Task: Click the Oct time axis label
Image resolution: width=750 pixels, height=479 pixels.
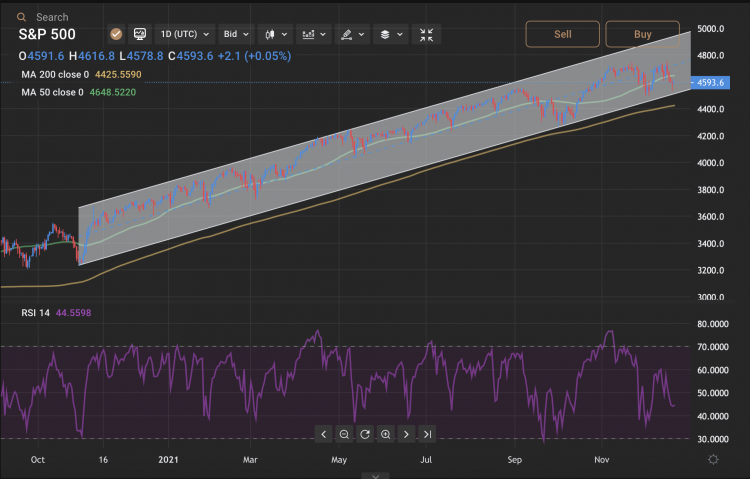Action: point(38,460)
